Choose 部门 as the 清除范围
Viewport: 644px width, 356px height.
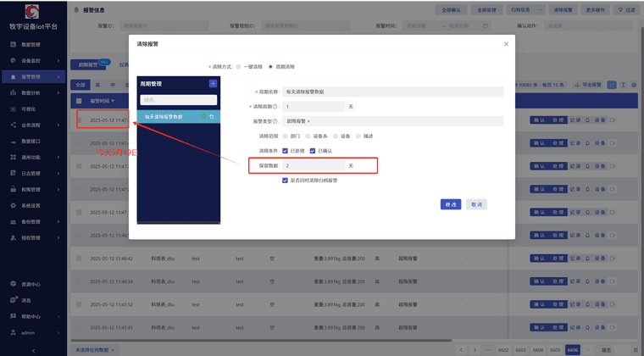pyautogui.click(x=285, y=136)
